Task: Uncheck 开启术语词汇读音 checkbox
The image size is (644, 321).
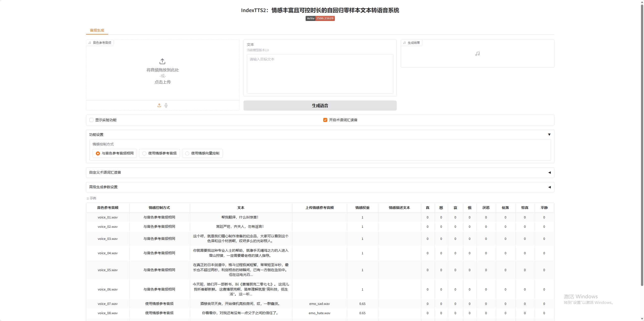Action: (325, 120)
